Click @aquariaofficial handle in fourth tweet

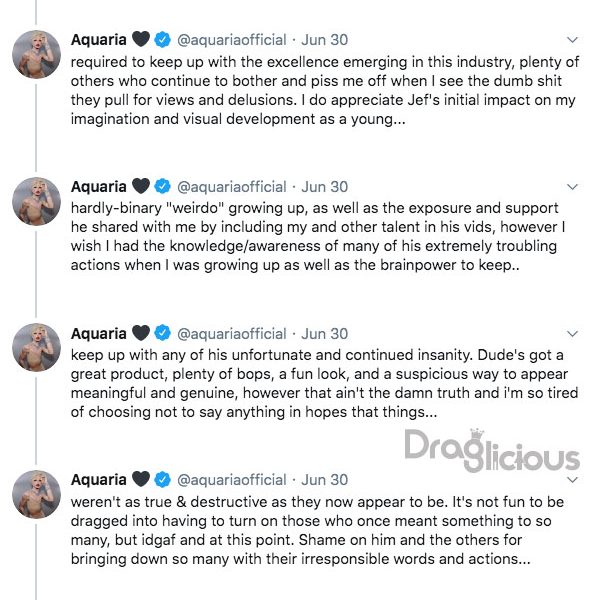pos(232,480)
